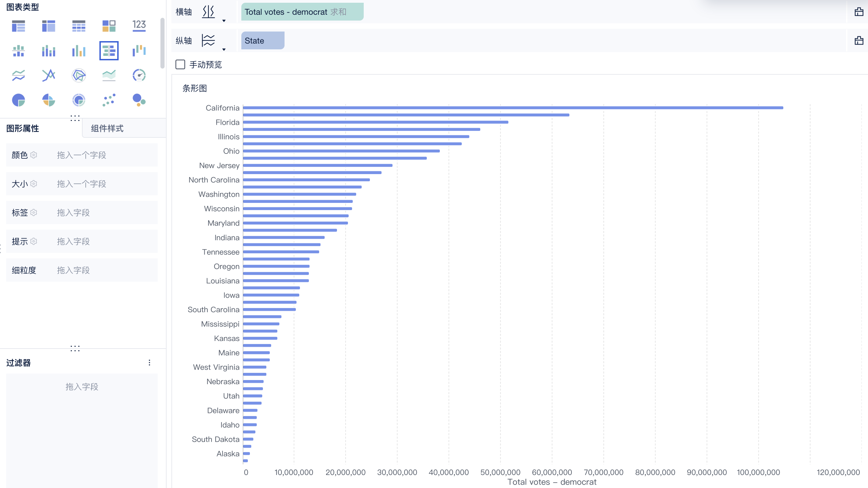Pick the KPI indicator card (123) icon

(139, 26)
